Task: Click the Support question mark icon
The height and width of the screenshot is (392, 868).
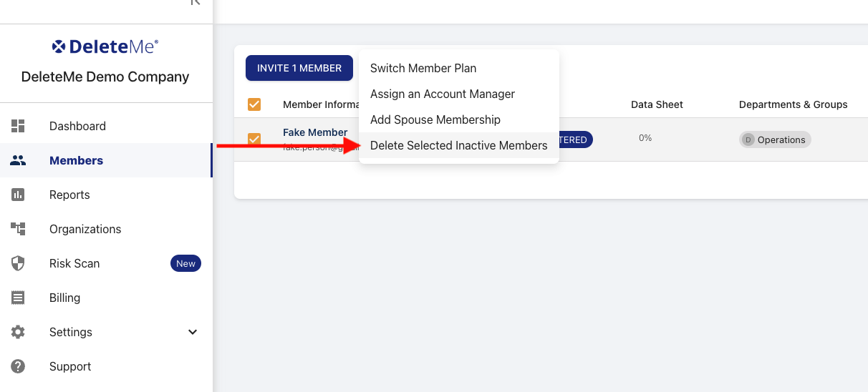Action: pos(18,366)
